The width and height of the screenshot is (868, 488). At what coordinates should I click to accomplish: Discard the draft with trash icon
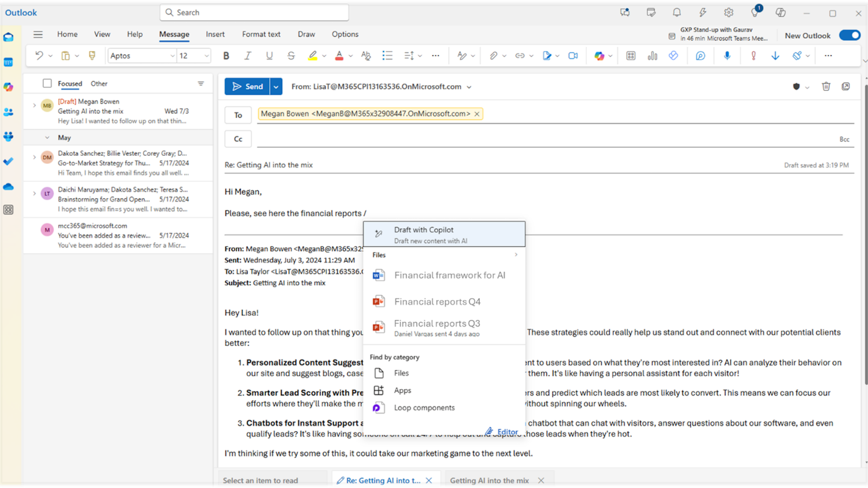coord(826,87)
